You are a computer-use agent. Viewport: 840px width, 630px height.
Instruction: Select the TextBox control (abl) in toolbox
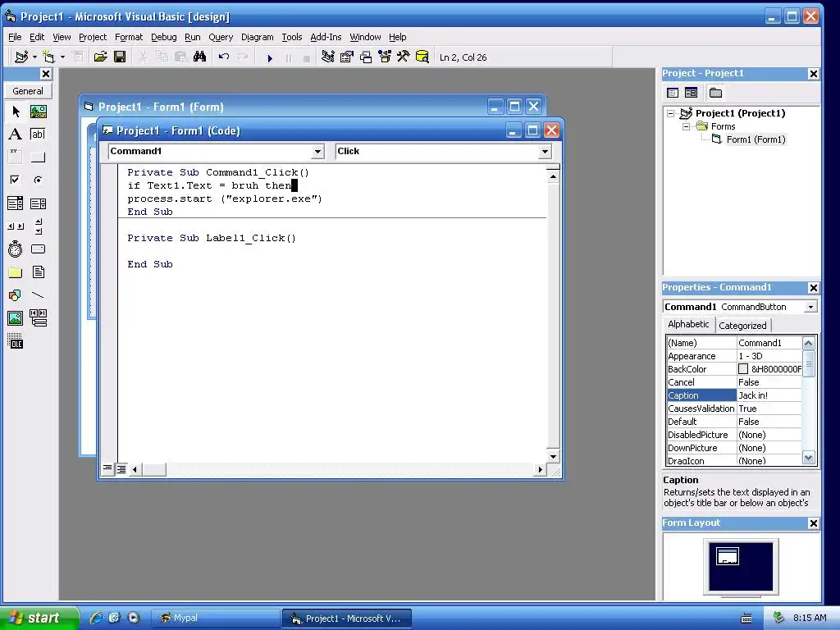tap(38, 134)
